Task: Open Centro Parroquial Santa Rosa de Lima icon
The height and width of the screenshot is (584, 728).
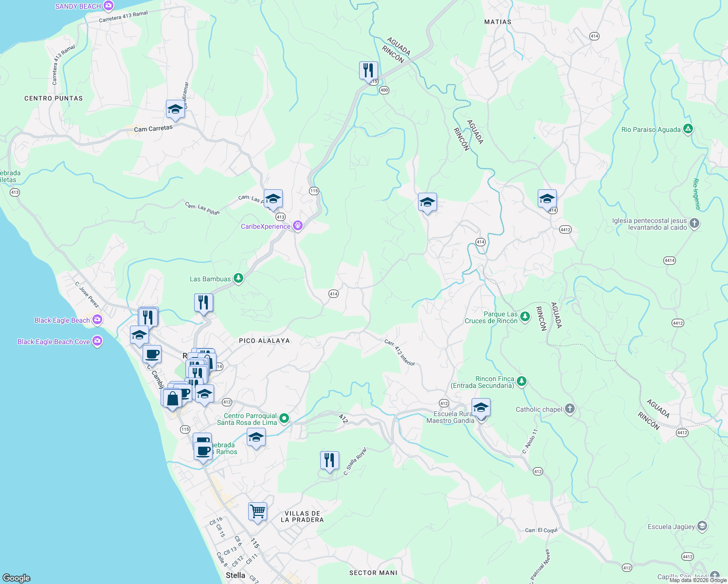Action: click(x=285, y=419)
